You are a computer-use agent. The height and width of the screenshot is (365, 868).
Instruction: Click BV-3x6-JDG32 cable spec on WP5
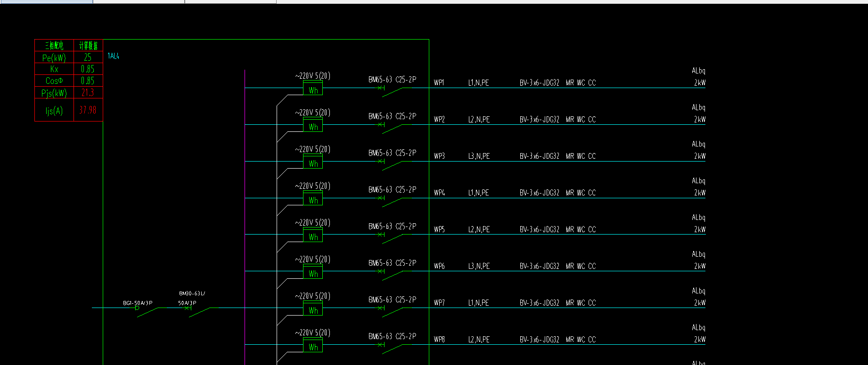click(540, 229)
